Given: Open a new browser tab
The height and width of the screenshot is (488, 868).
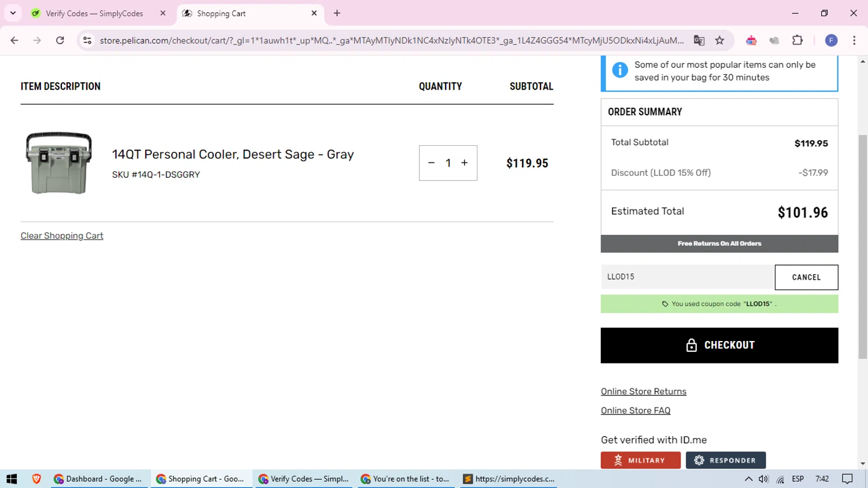Looking at the screenshot, I should point(337,13).
